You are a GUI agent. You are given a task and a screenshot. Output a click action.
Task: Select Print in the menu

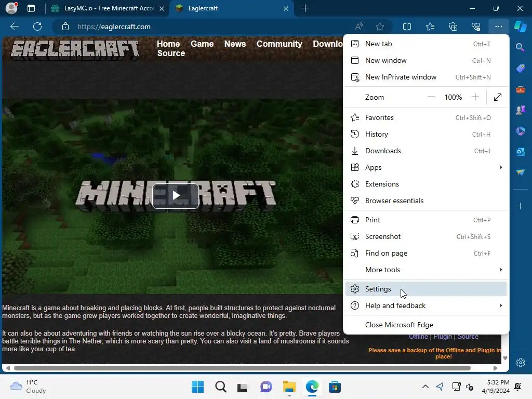coord(426,220)
